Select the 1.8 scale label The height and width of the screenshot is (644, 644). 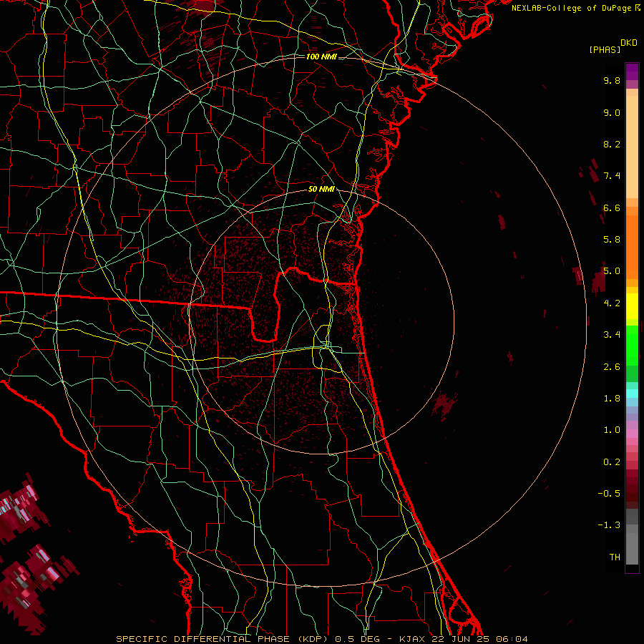click(x=612, y=399)
